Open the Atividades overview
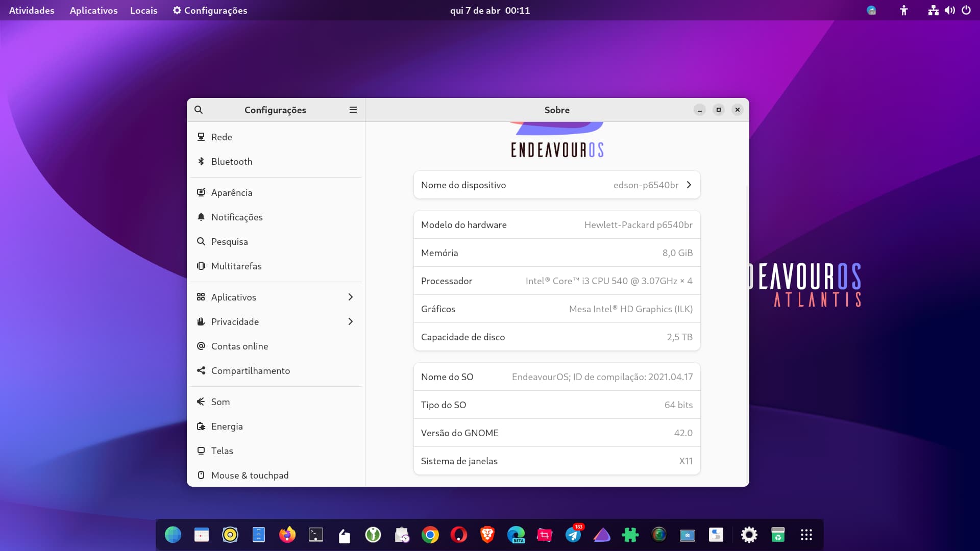The width and height of the screenshot is (980, 551). (x=32, y=10)
